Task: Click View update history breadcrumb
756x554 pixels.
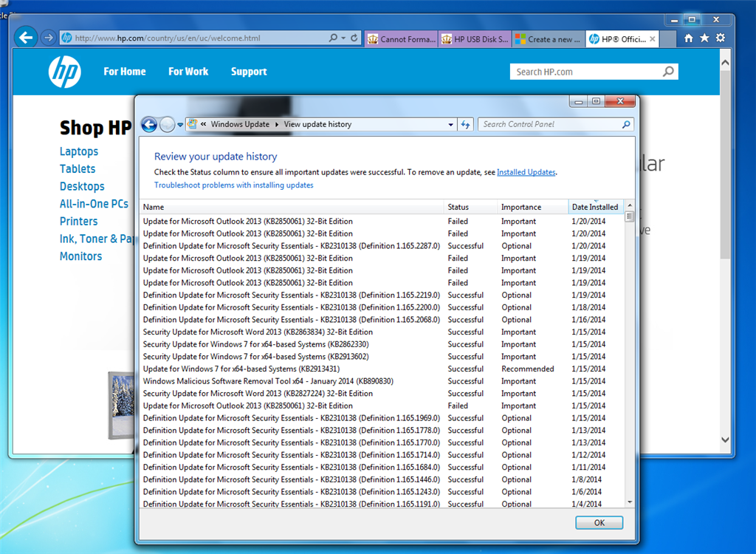Action: pos(317,125)
